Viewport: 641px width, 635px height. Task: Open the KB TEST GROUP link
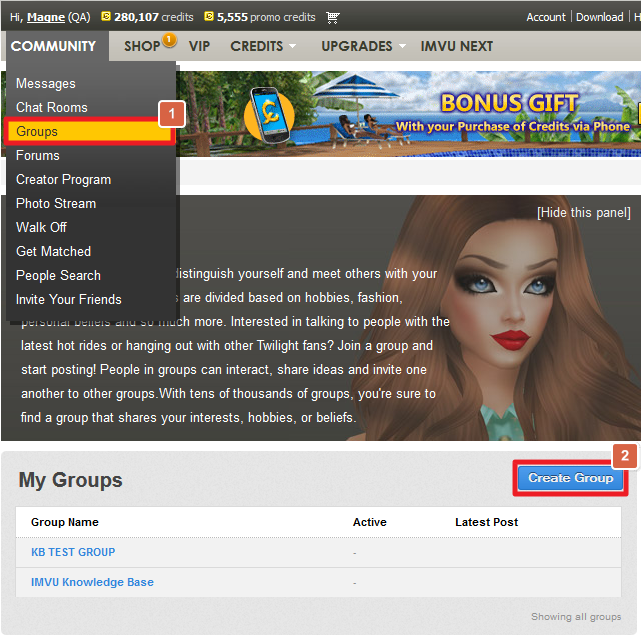[73, 552]
